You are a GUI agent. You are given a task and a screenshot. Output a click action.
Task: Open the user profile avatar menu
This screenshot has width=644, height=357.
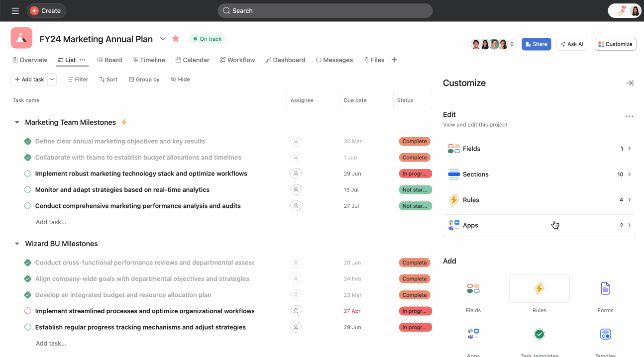click(x=635, y=10)
